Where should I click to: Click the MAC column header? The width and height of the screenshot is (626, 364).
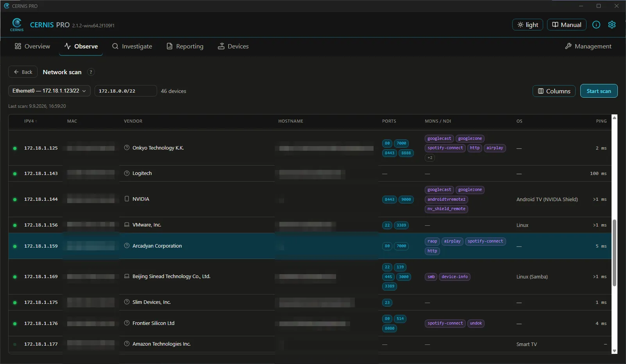coord(72,121)
